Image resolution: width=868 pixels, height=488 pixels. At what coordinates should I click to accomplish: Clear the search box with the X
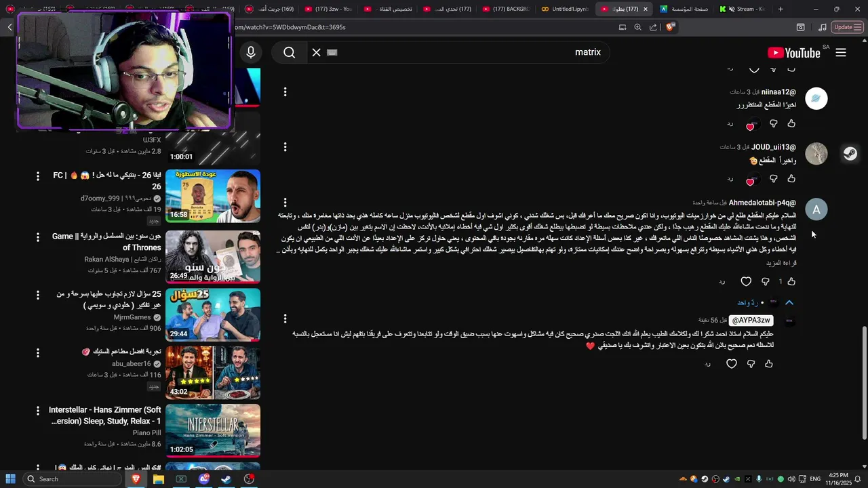316,52
